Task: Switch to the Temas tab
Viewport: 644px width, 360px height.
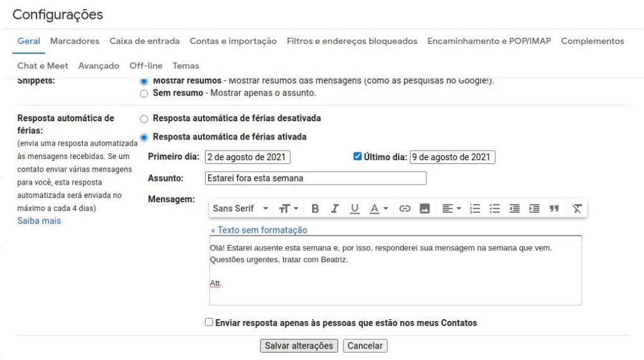Action: point(186,66)
